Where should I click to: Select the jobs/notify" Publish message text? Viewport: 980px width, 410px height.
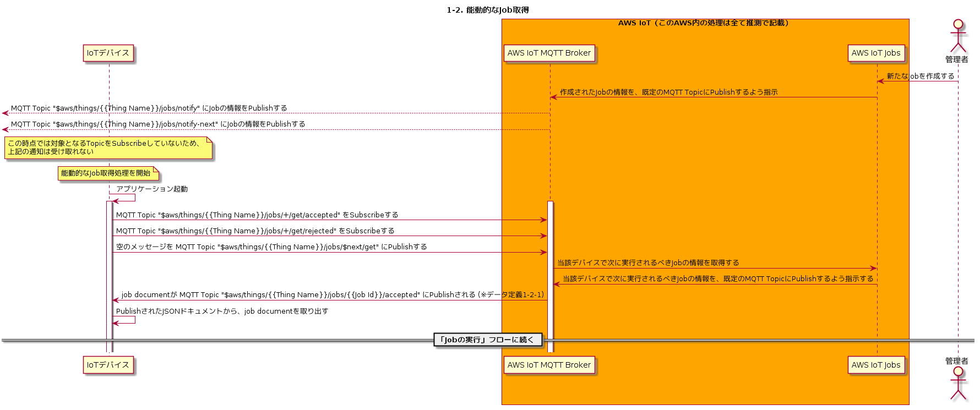[149, 108]
